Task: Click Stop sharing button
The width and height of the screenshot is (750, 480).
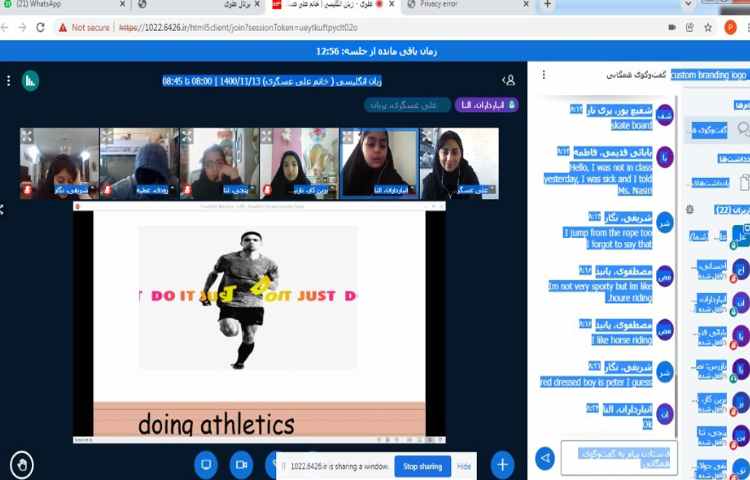Action: [x=422, y=466]
